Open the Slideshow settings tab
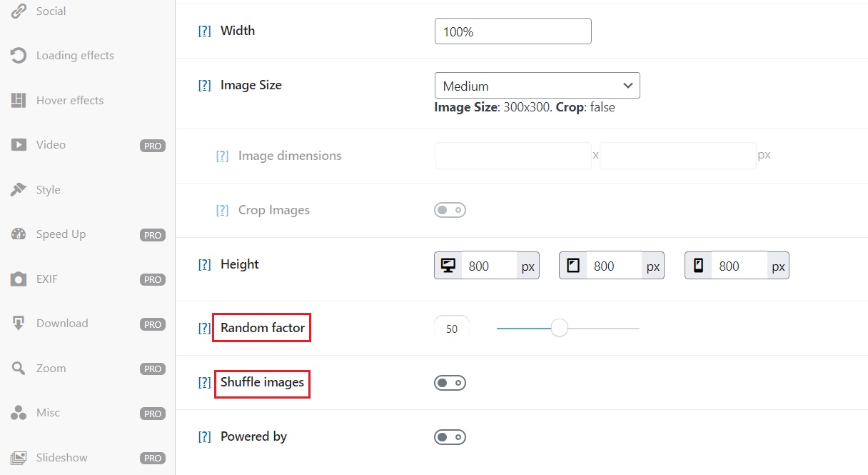 click(x=61, y=458)
